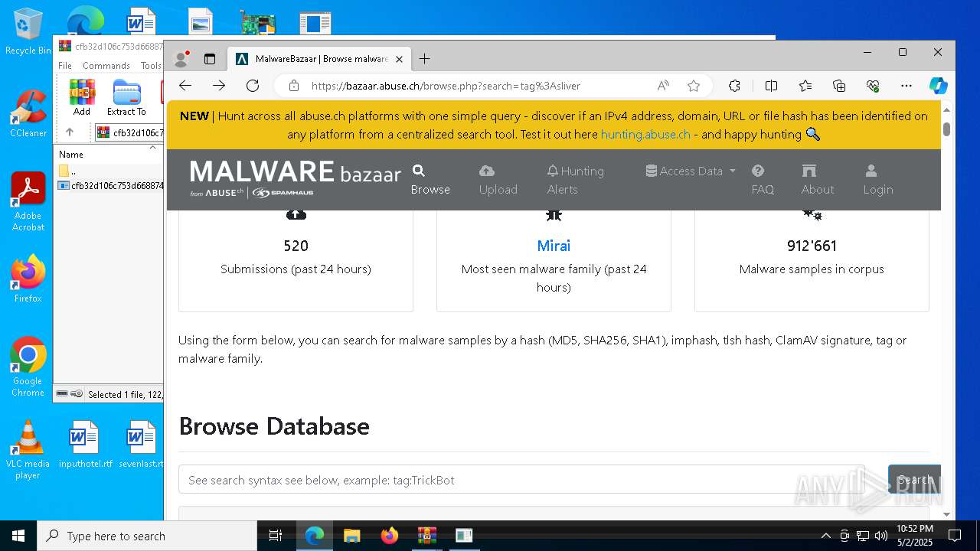Viewport: 980px width, 551px height.
Task: Open the notifications action center
Action: 955,536
